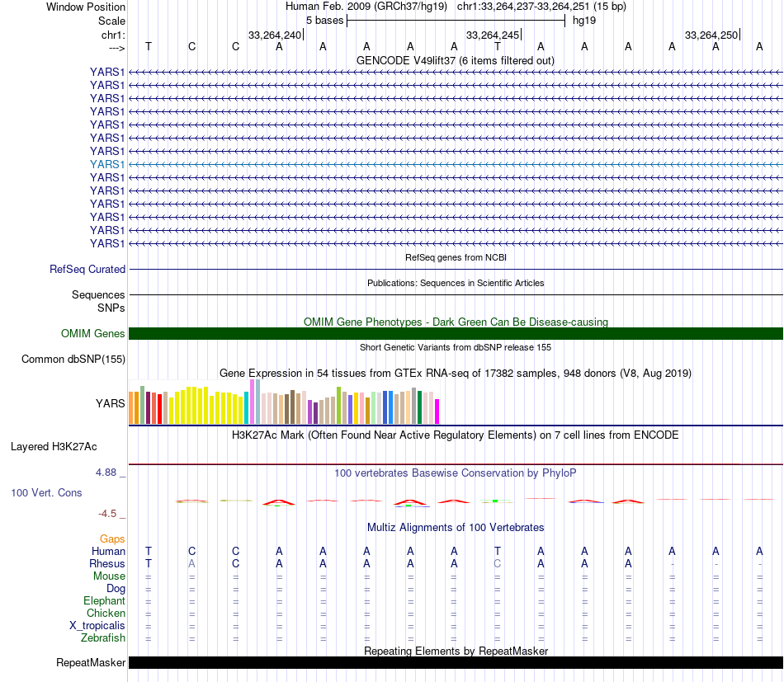Select the Dog alignment row label
Screen dimensions: 784x682
pyautogui.click(x=116, y=589)
